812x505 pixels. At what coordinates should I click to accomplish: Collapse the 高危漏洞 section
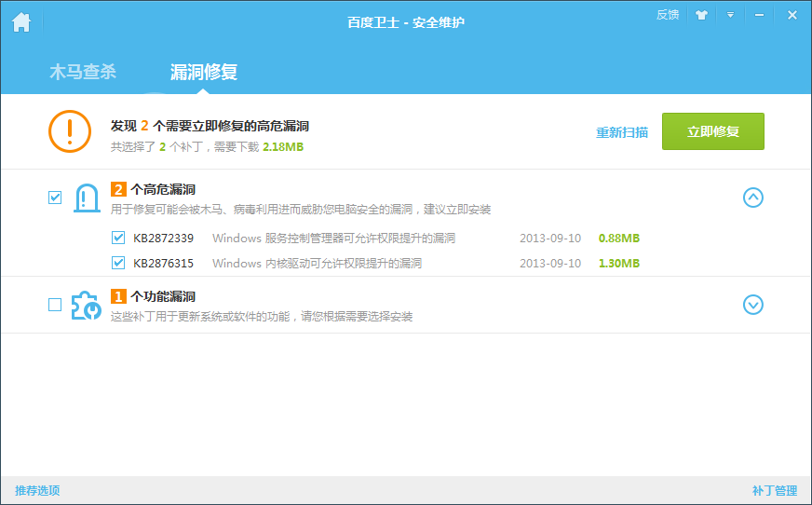tap(753, 198)
